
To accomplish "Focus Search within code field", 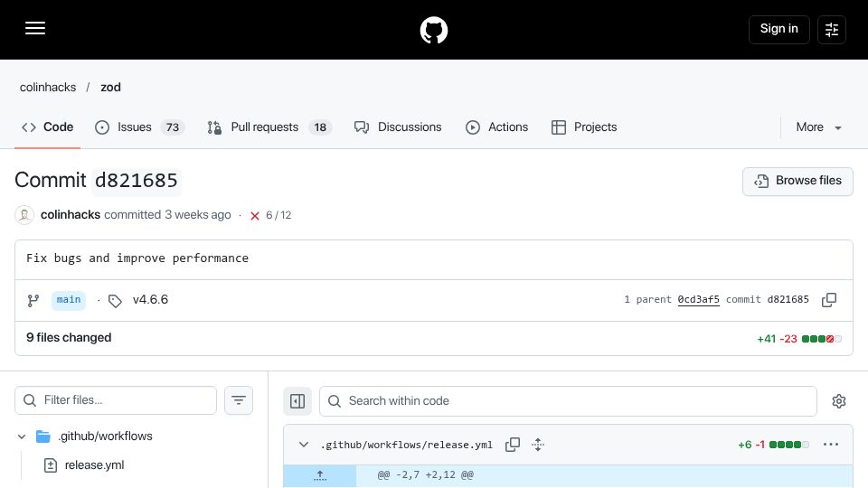I will click(x=568, y=401).
